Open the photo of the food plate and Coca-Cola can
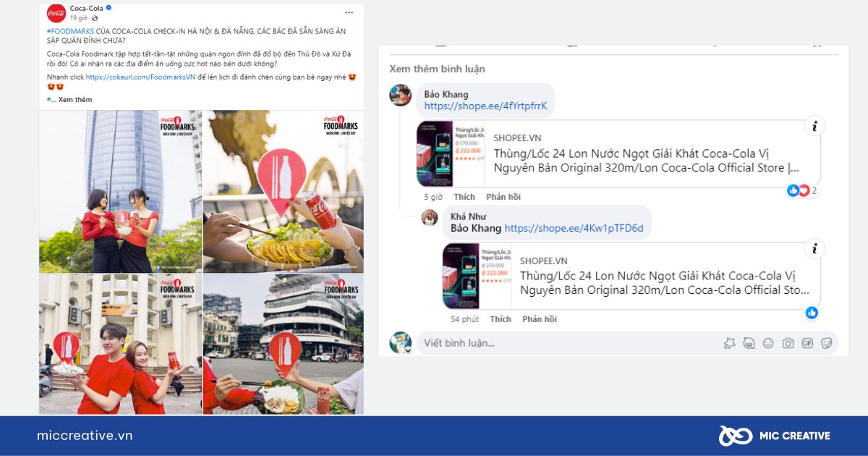This screenshot has width=868, height=456. tap(284, 191)
